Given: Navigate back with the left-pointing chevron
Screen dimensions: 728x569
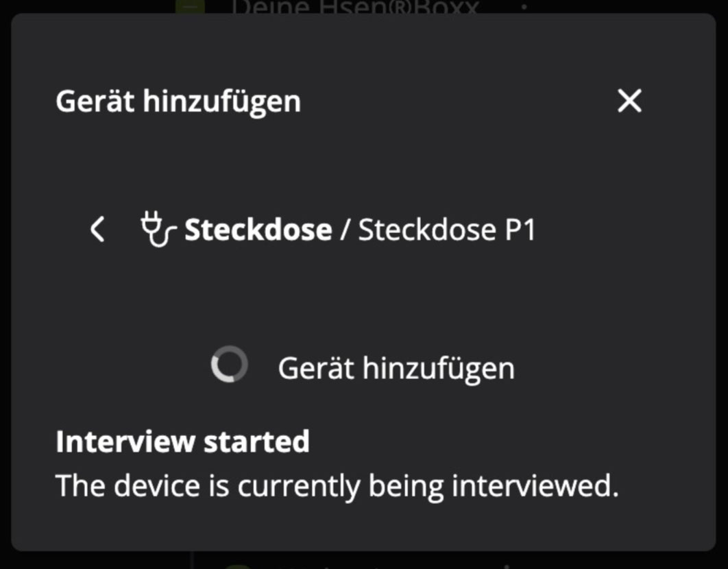Looking at the screenshot, I should click(97, 230).
